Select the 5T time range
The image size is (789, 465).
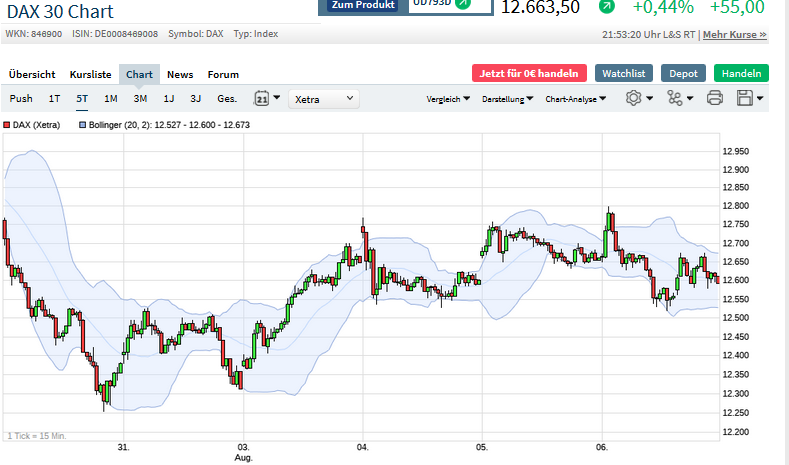pyautogui.click(x=82, y=99)
